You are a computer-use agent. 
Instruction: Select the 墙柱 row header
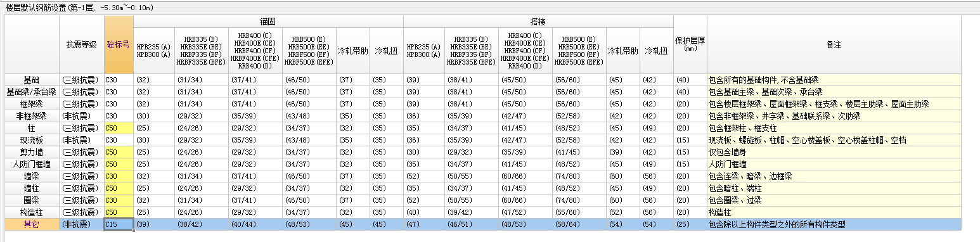[x=32, y=188]
